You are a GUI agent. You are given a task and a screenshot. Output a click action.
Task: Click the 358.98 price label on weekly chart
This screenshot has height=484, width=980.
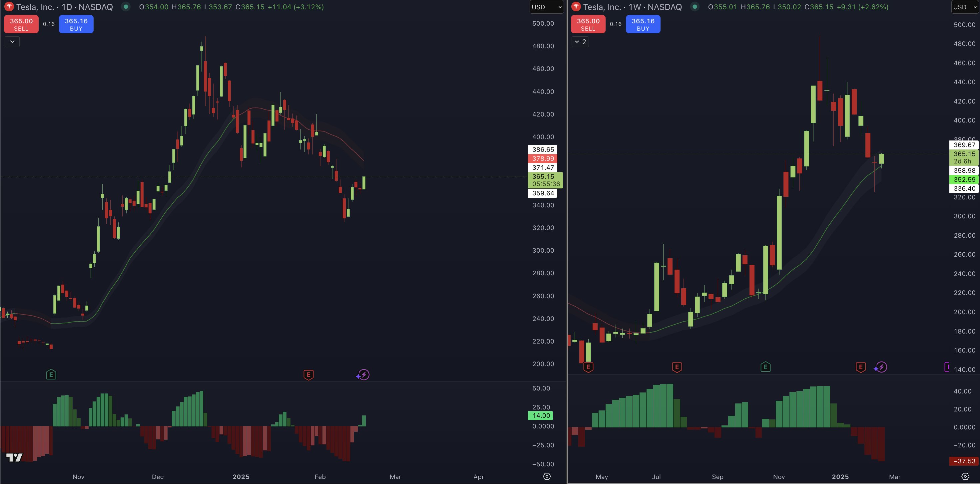[x=964, y=171]
